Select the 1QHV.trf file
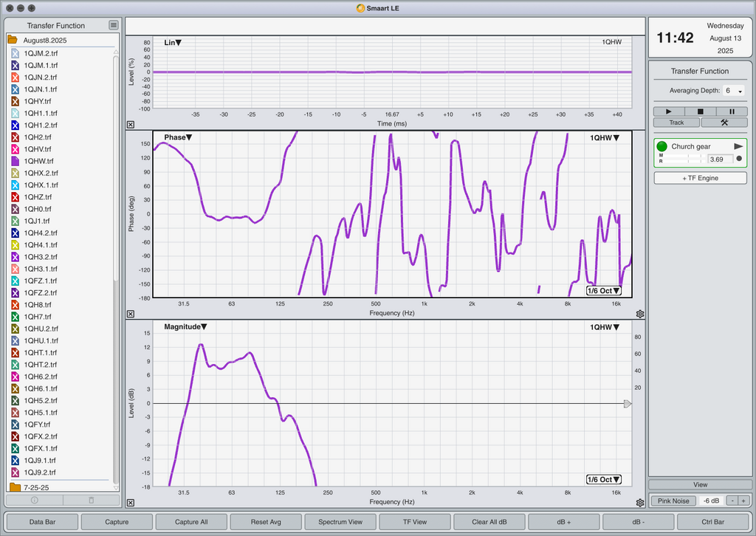 pyautogui.click(x=38, y=149)
